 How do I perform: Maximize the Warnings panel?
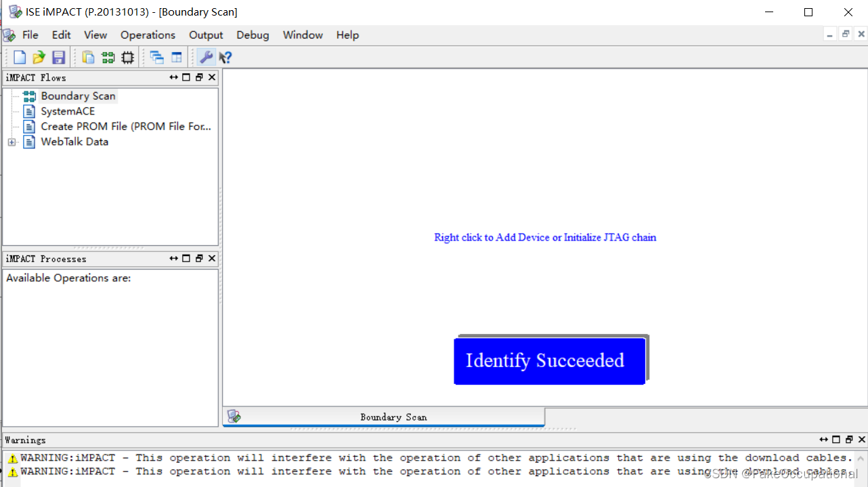click(x=836, y=440)
